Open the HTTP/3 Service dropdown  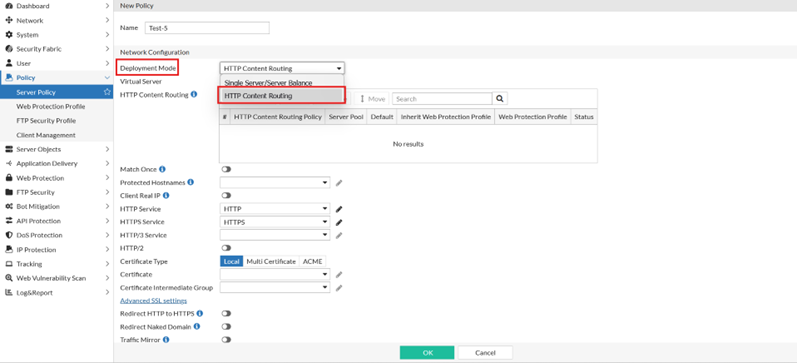tap(275, 235)
